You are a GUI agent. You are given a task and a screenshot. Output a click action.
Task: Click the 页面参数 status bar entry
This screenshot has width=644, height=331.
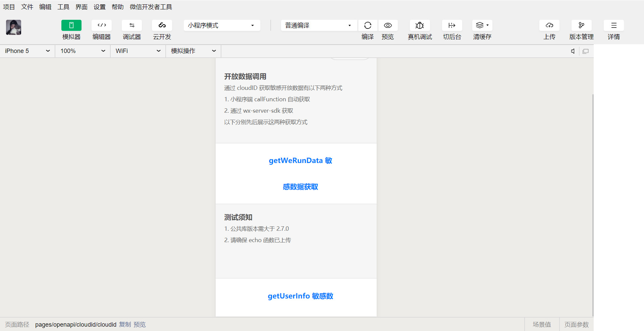(x=577, y=325)
